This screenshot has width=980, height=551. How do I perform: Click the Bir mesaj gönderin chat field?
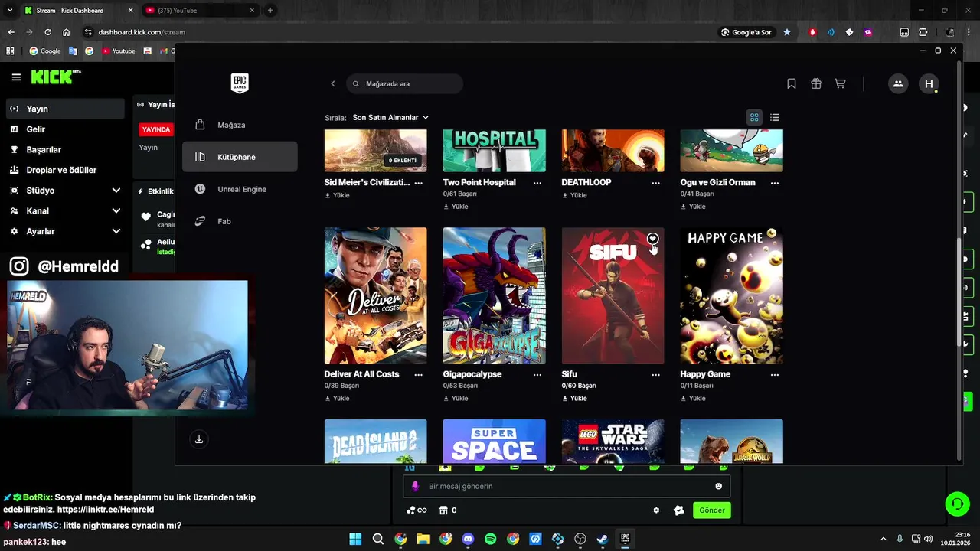tap(567, 486)
